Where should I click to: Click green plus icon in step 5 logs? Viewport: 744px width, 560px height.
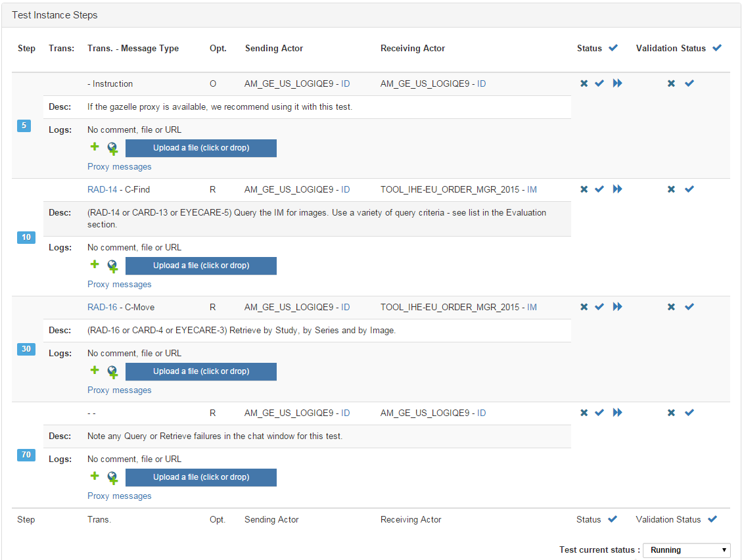tap(95, 147)
